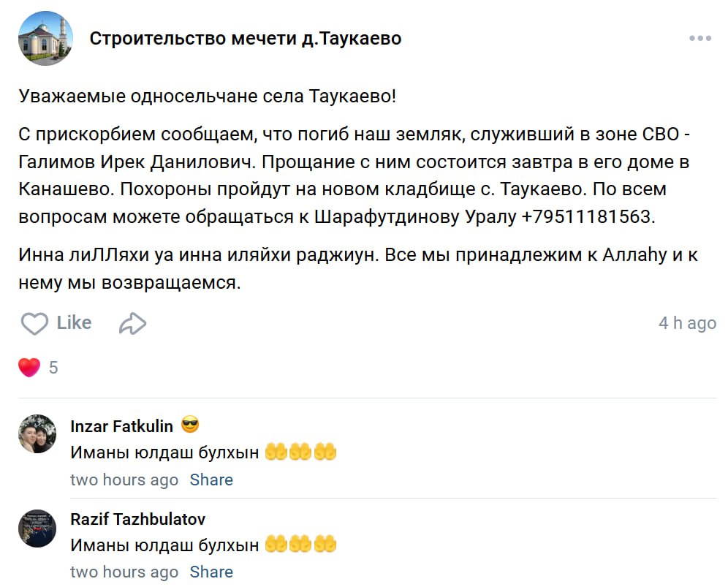Click the heart Like icon

pos(34,324)
